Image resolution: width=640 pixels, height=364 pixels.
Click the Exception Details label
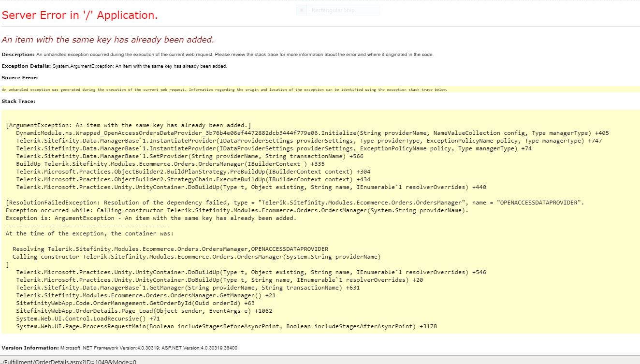pyautogui.click(x=25, y=66)
